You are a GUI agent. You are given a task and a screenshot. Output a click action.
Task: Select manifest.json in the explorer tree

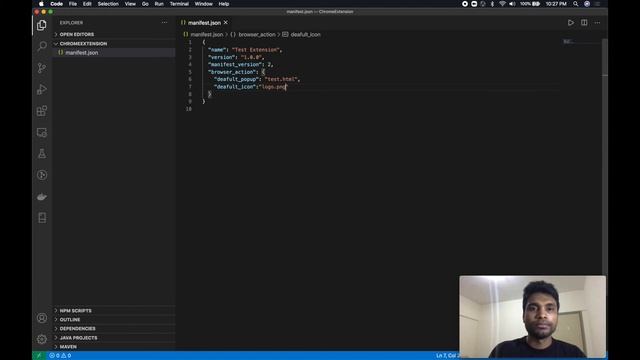pyautogui.click(x=82, y=53)
